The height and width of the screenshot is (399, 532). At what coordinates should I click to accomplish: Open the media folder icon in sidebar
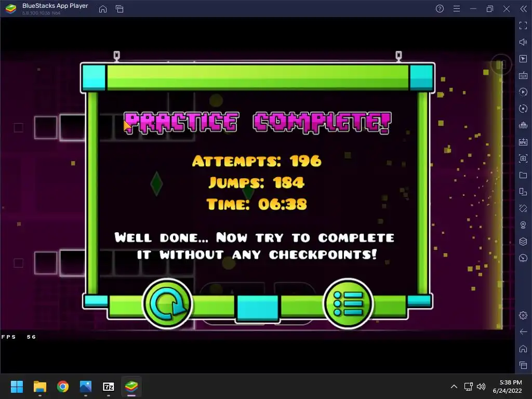tap(523, 175)
